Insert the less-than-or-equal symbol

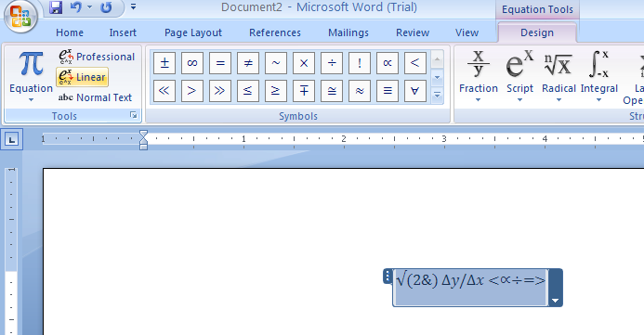coord(248,91)
